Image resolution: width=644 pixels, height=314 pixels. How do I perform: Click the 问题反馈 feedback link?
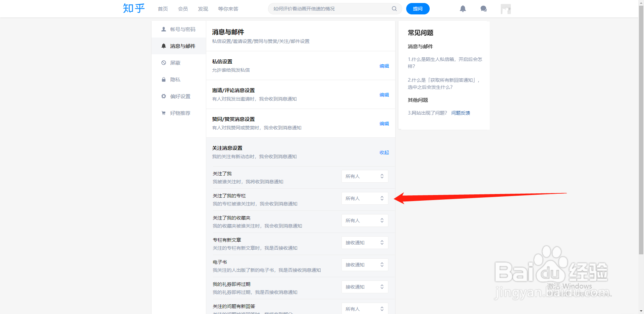(461, 113)
